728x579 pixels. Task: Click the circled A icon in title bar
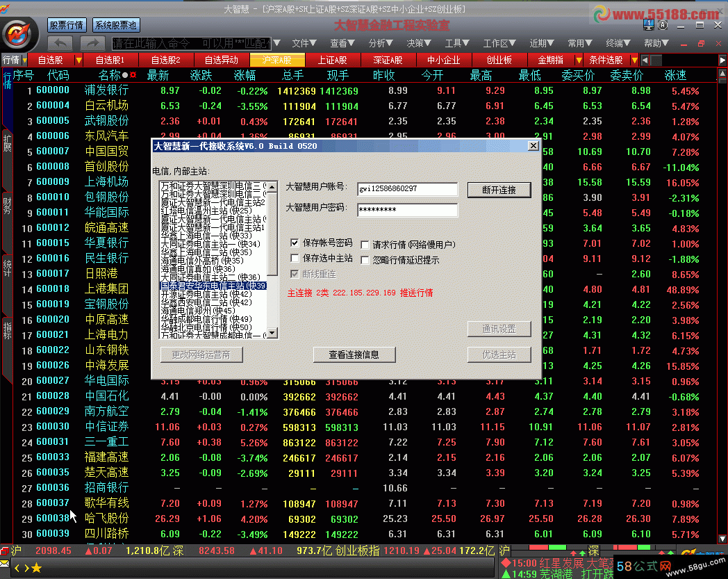pyautogui.click(x=663, y=25)
